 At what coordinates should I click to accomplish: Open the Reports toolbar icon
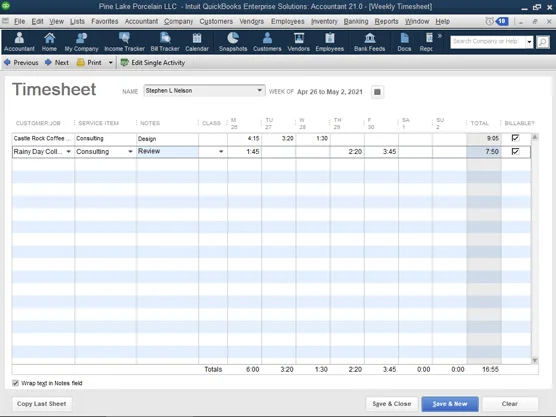[427, 42]
